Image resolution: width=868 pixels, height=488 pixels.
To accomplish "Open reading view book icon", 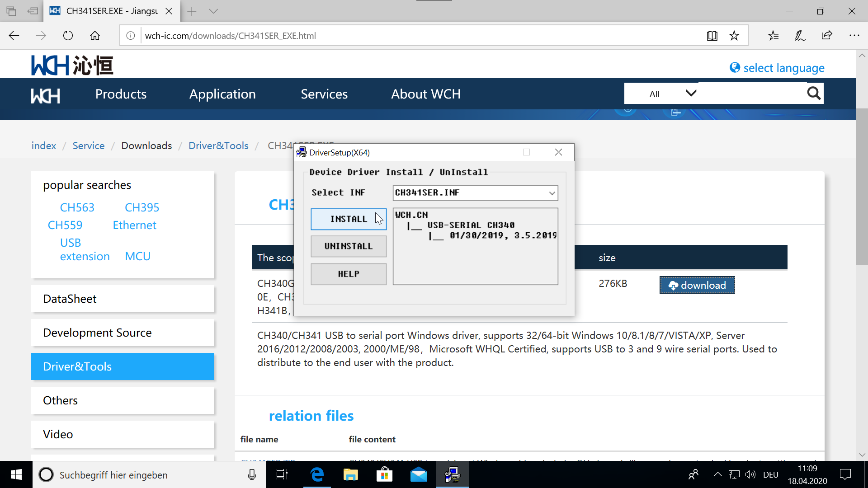I will click(x=712, y=36).
